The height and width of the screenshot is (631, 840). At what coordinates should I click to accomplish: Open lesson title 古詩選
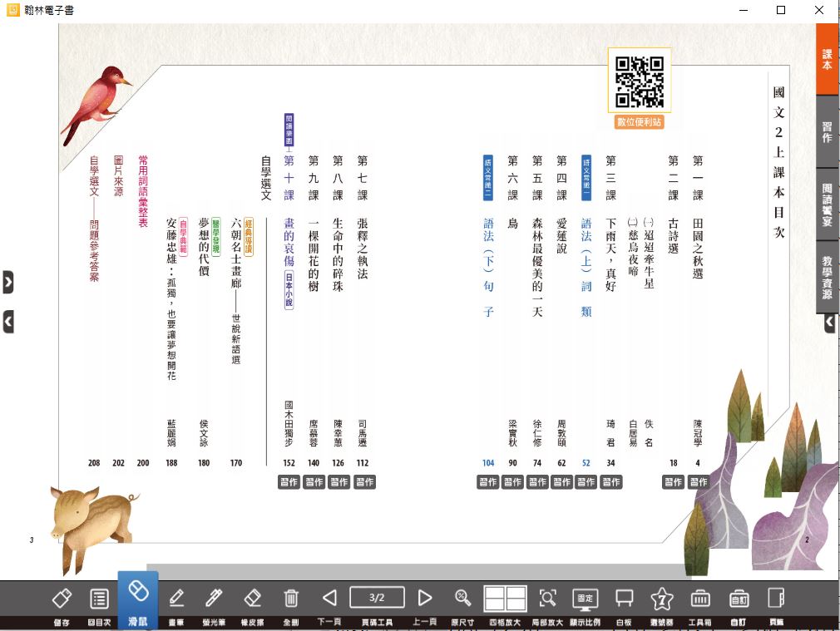[x=674, y=235]
